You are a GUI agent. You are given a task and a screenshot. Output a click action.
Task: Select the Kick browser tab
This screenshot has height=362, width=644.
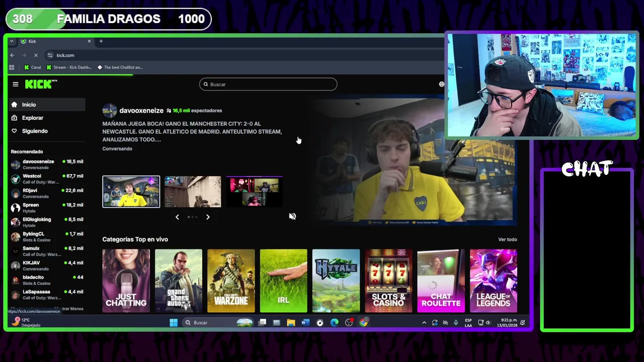point(55,41)
